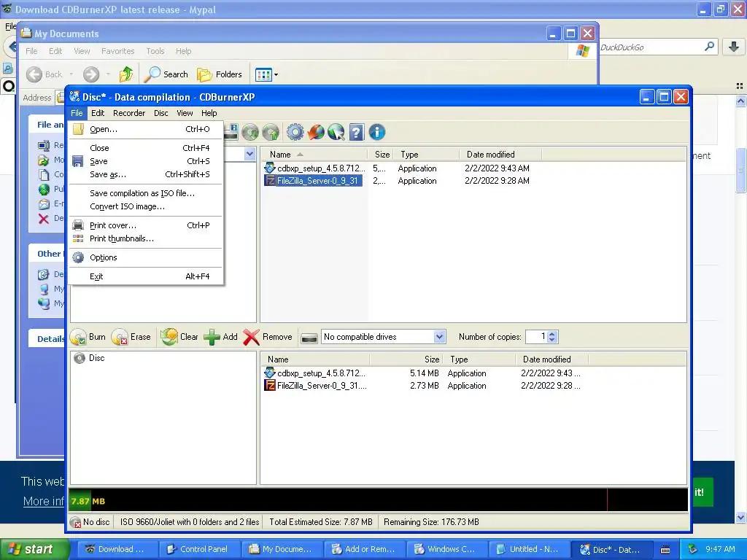Click the Windows Start button
This screenshot has height=560, width=747.
[35, 549]
